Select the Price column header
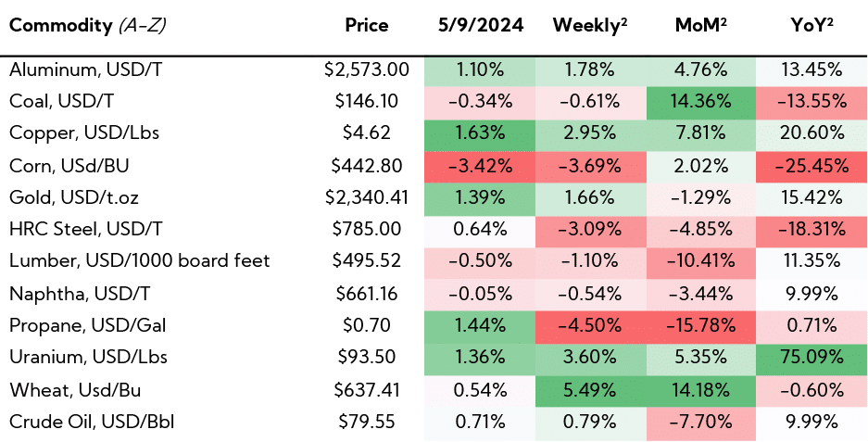868x442 pixels. [366, 25]
